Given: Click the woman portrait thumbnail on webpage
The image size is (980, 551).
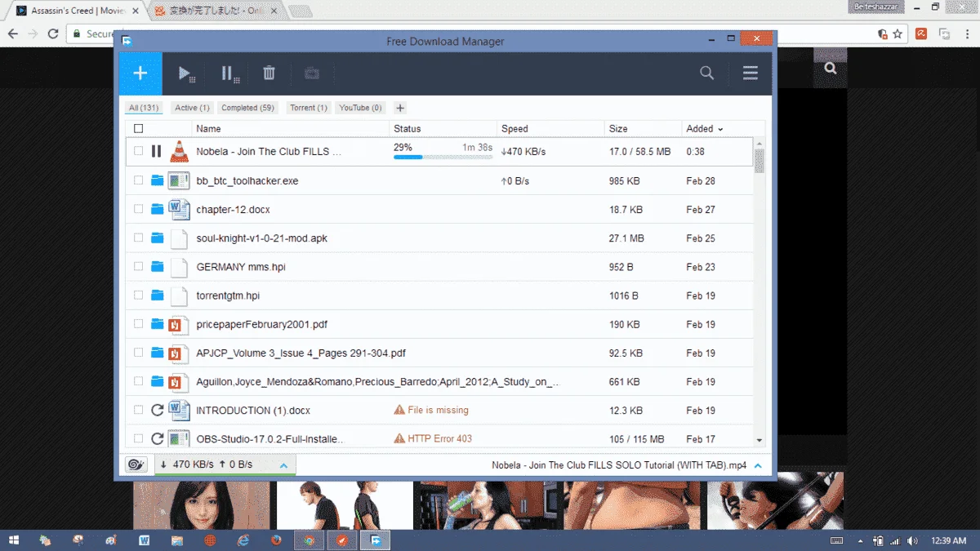Looking at the screenshot, I should [x=202, y=505].
